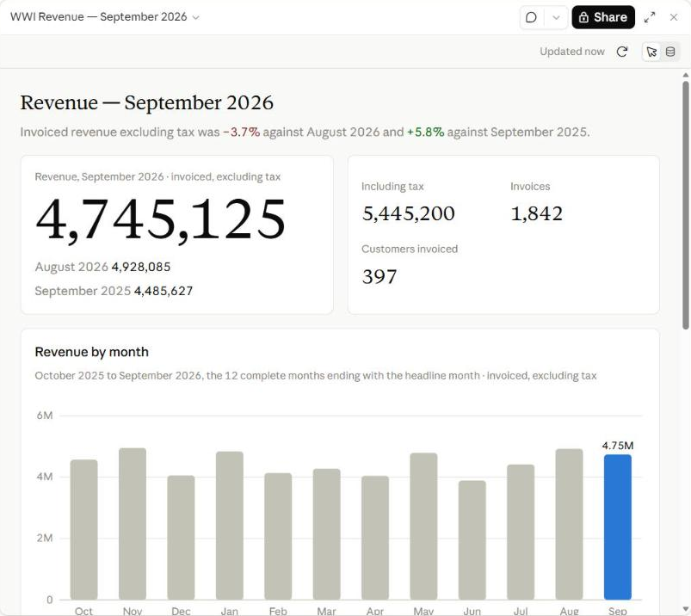Select the Mar bar in chart
The width and height of the screenshot is (691, 616).
[x=326, y=534]
